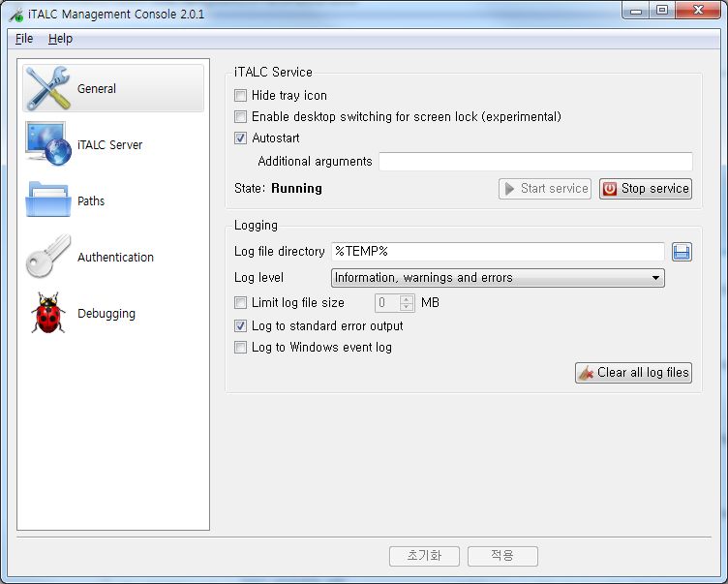
Task: Open the Help menu
Action: (x=60, y=39)
